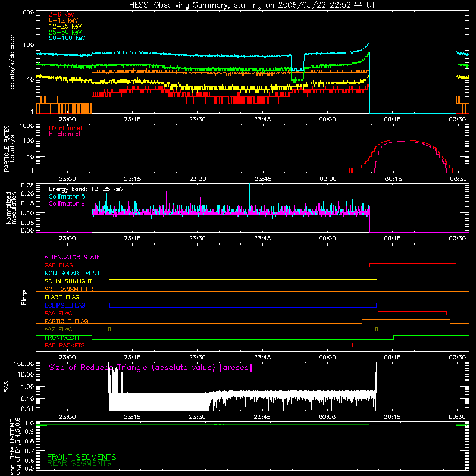The height and width of the screenshot is (476, 476).
Task: Click the BAD_PACKETS flag label
Action: pos(65,345)
